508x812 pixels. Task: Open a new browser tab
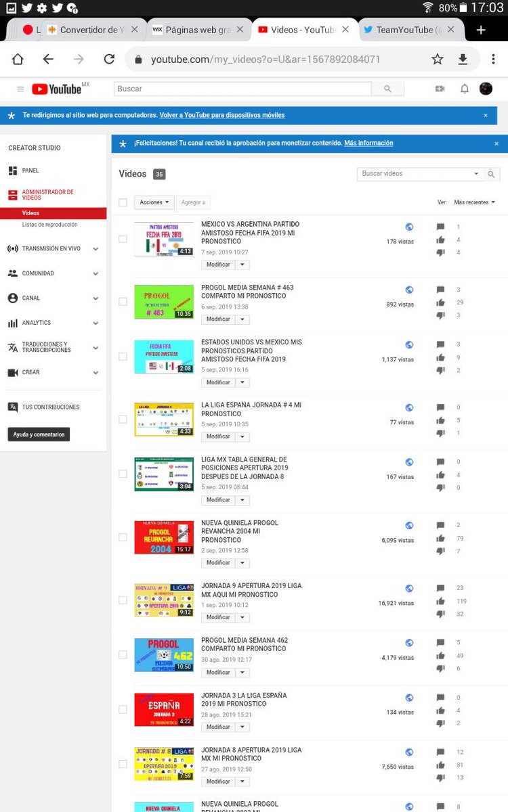481,30
